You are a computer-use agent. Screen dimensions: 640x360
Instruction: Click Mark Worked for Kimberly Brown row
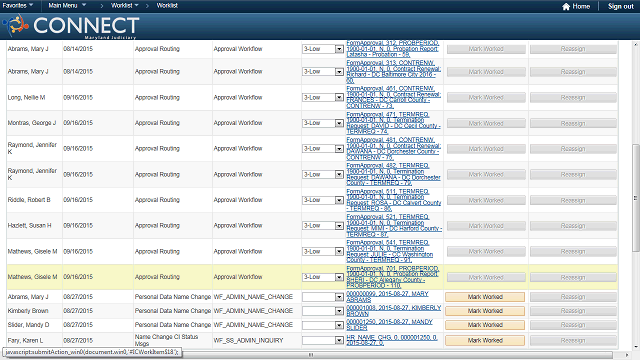click(x=485, y=311)
